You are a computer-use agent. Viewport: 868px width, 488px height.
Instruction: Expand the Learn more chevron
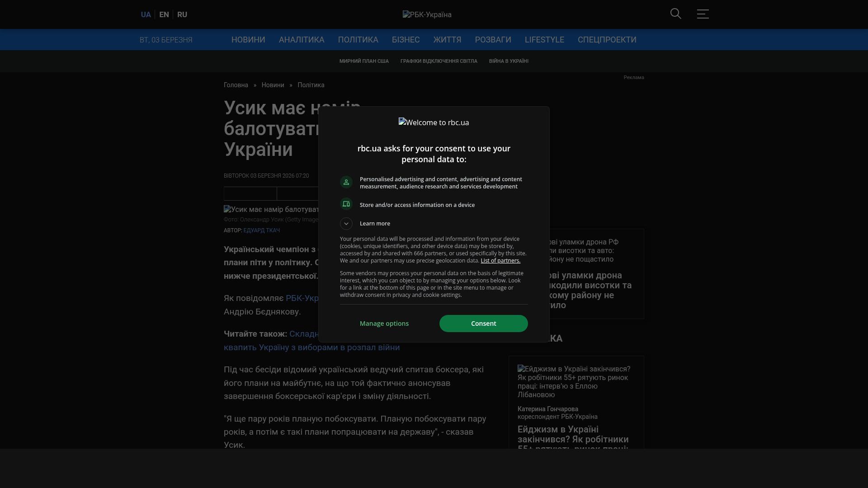(x=346, y=224)
